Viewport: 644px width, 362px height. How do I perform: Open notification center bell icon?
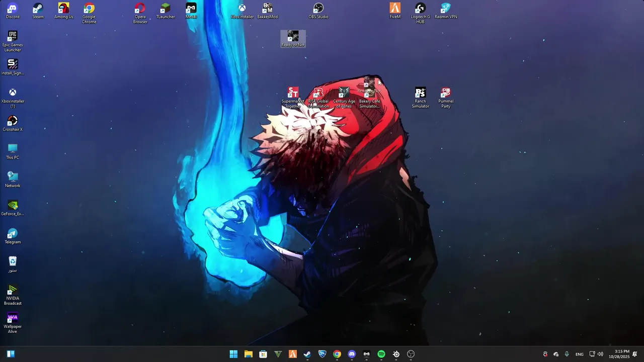pyautogui.click(x=635, y=354)
